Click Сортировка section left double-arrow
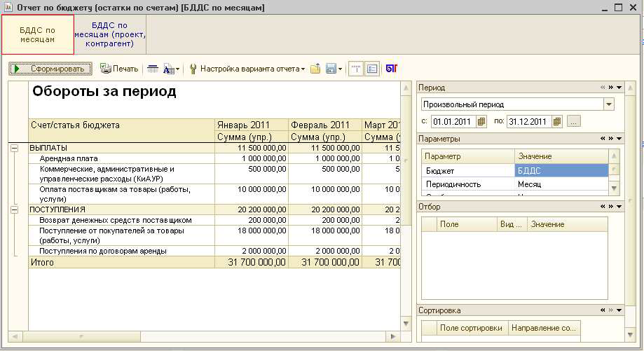The width and height of the screenshot is (644, 351). click(x=603, y=310)
